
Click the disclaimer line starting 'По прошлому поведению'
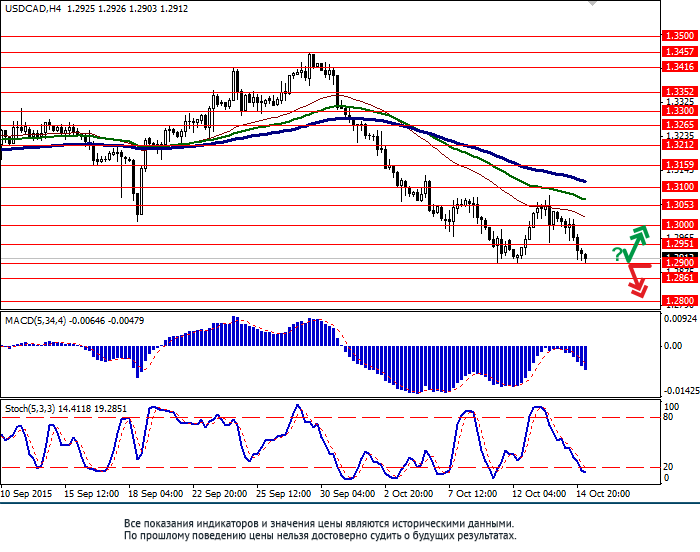pyautogui.click(x=320, y=535)
